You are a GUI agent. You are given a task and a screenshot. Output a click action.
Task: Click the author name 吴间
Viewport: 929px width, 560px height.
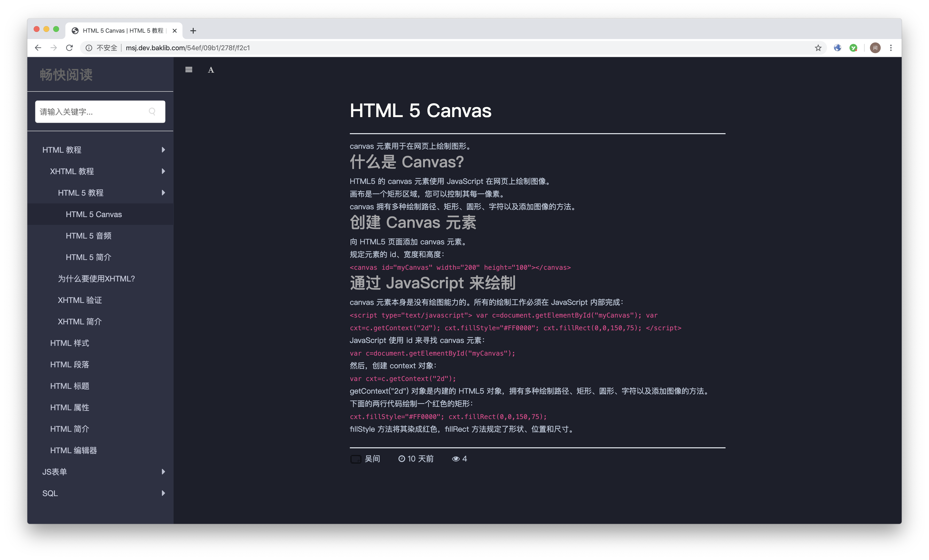[373, 459]
